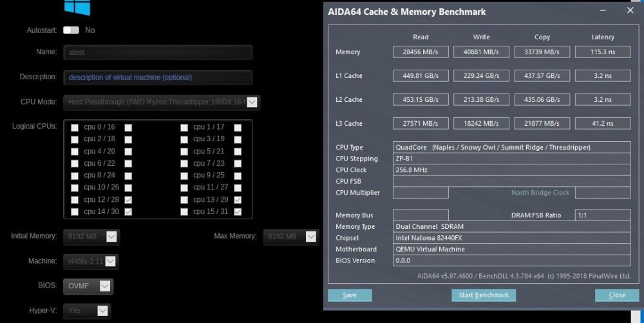
Task: Select L2 Cache Read 453.15 GB/s
Action: [x=421, y=99]
